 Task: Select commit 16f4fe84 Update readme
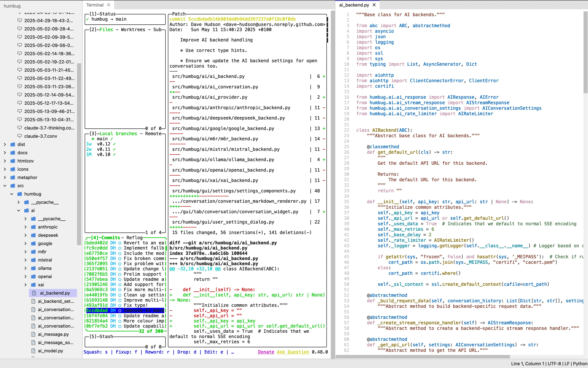(x=125, y=316)
